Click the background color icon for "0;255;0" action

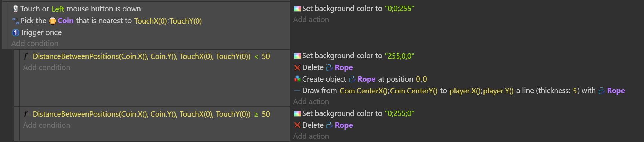[x=297, y=113]
